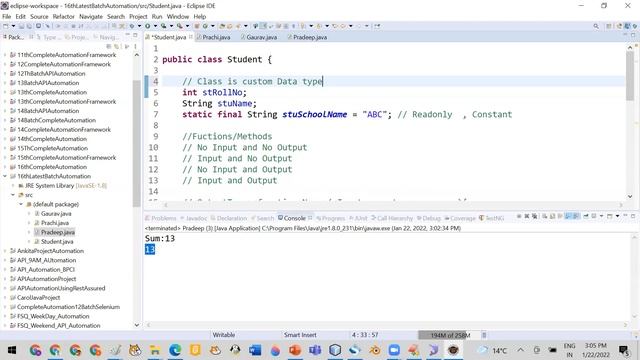640x360 pixels.
Task: Click the Open Type toolbar icon
Action: pyautogui.click(x=222, y=26)
